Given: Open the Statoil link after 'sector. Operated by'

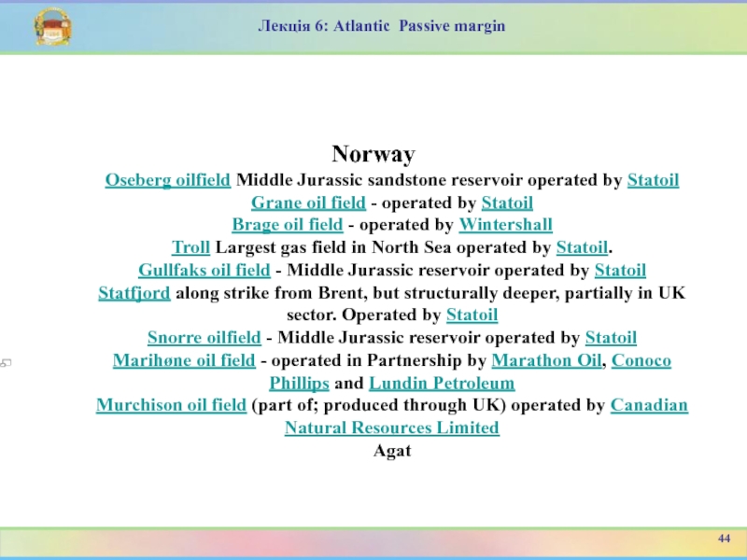Looking at the screenshot, I should [x=472, y=315].
